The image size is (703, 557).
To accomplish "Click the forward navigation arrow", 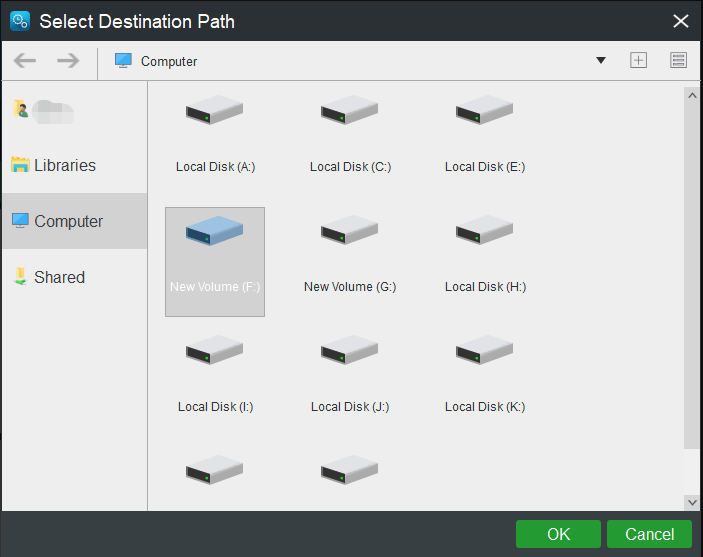I will tap(68, 61).
